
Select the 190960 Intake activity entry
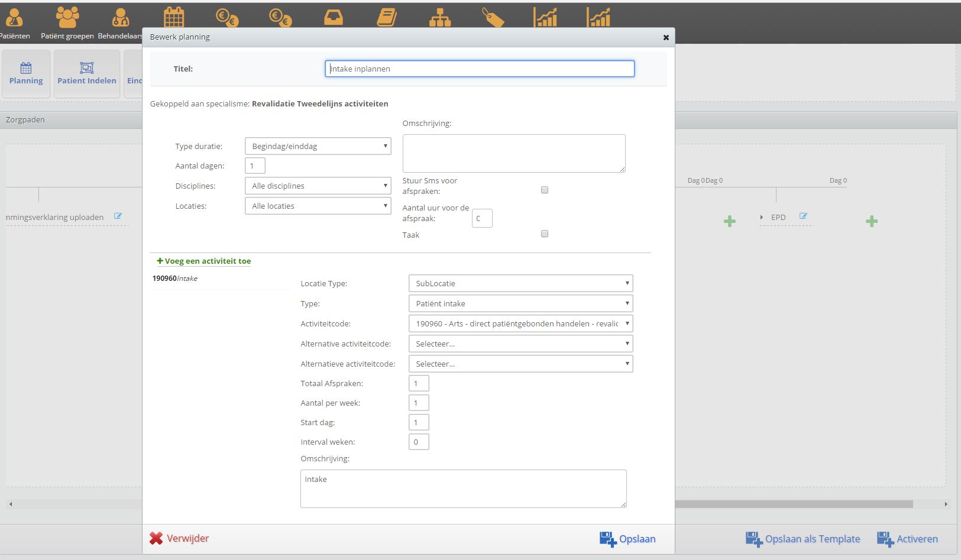click(175, 278)
